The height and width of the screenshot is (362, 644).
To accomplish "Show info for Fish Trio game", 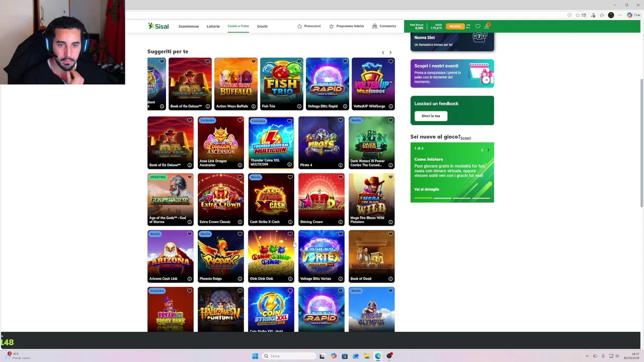I will [x=299, y=106].
